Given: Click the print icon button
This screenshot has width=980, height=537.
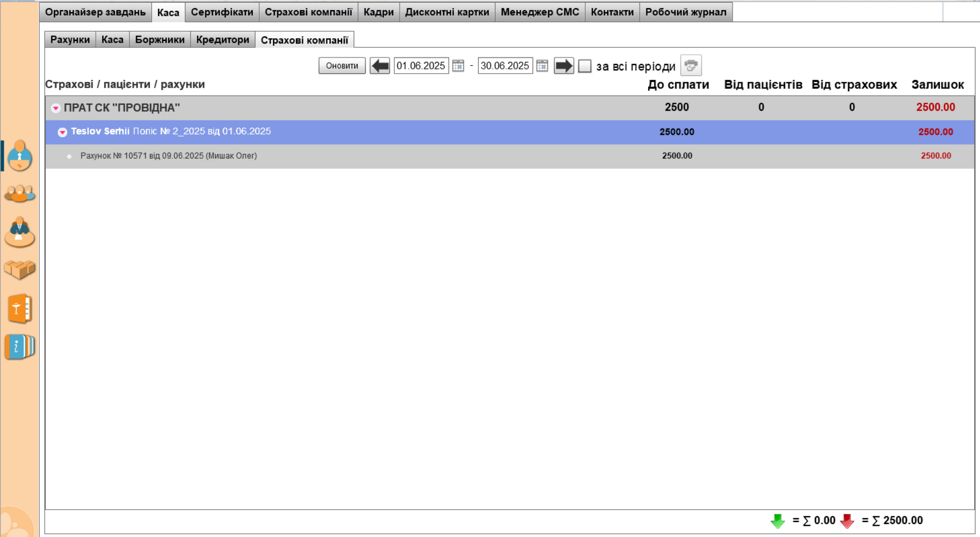Looking at the screenshot, I should (691, 66).
